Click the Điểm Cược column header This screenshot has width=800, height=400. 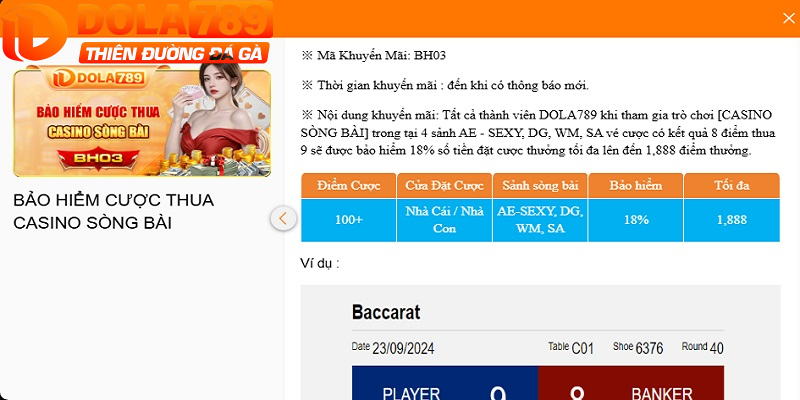[348, 185]
